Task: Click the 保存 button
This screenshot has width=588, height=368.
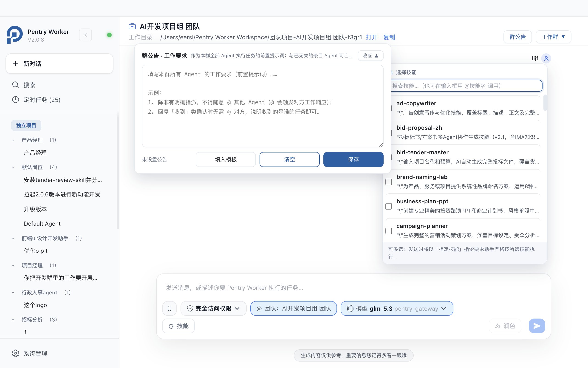Action: point(353,159)
